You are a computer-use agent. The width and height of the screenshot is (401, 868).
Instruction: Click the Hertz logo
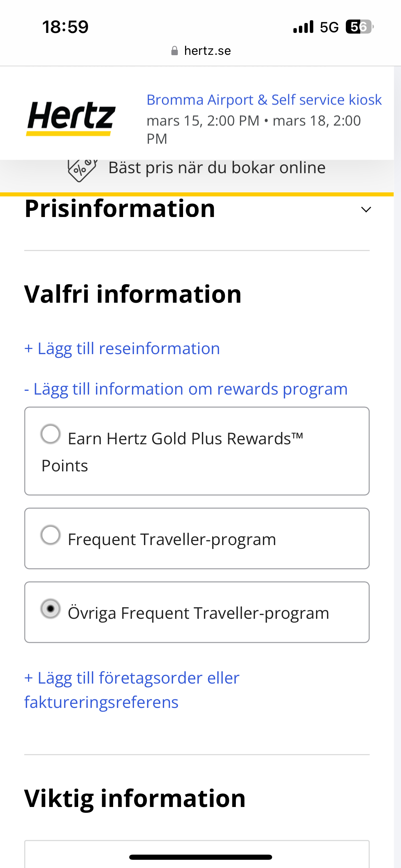[x=71, y=118]
